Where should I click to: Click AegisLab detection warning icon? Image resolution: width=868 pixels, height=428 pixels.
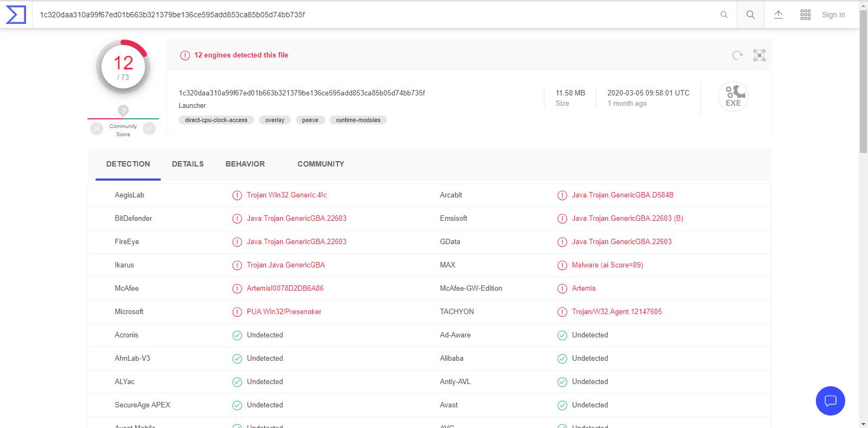[237, 195]
